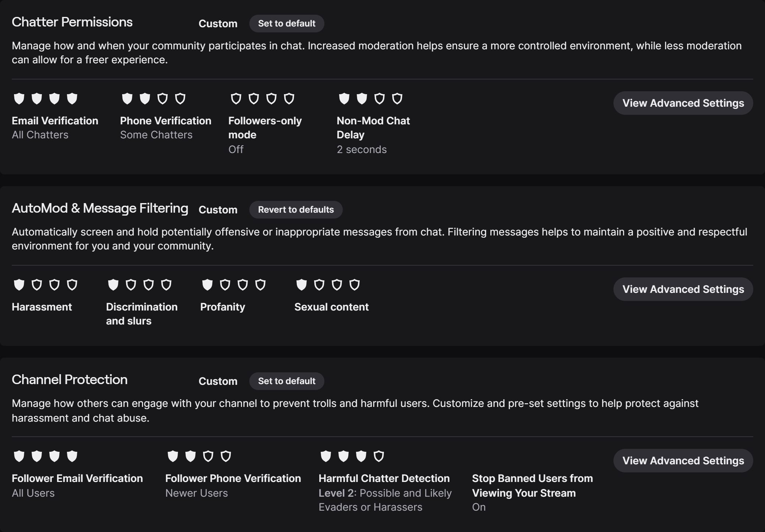Click first shield above Followers-only mode
The width and height of the screenshot is (765, 532).
[x=236, y=99]
